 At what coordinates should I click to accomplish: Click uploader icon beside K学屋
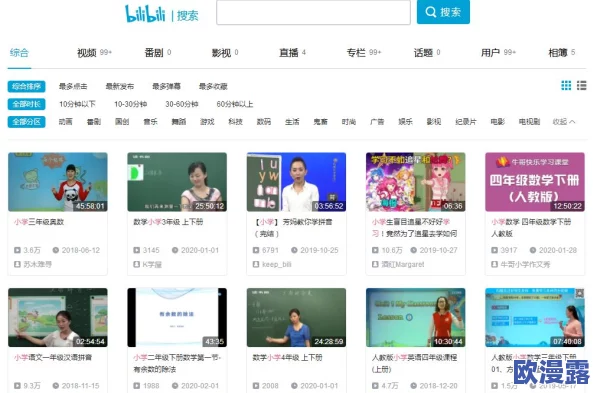tap(136, 264)
